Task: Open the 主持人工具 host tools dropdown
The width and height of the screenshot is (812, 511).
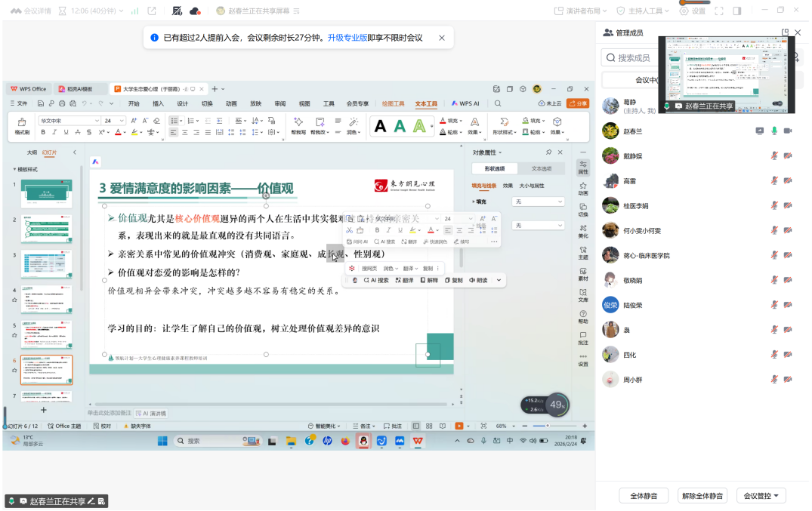Action: pos(643,11)
